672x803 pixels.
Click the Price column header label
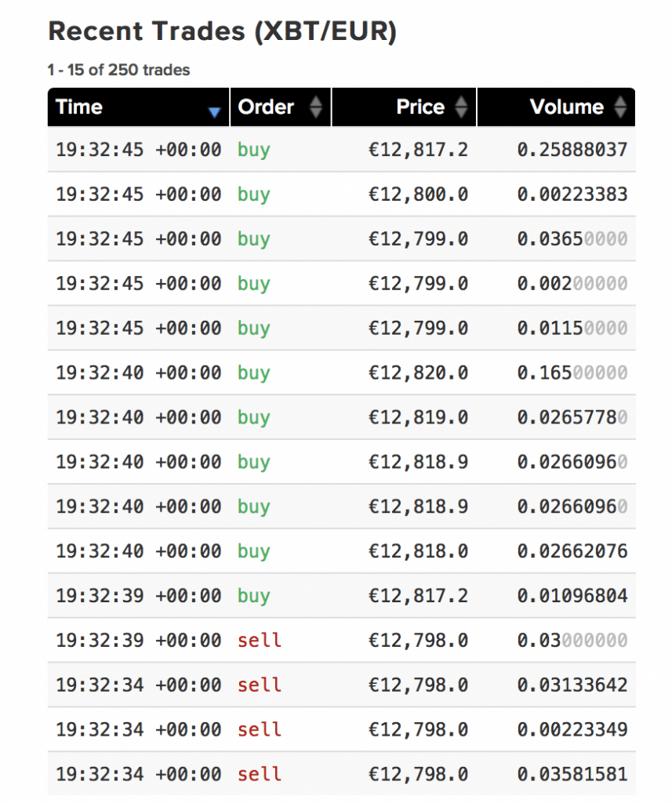(420, 107)
